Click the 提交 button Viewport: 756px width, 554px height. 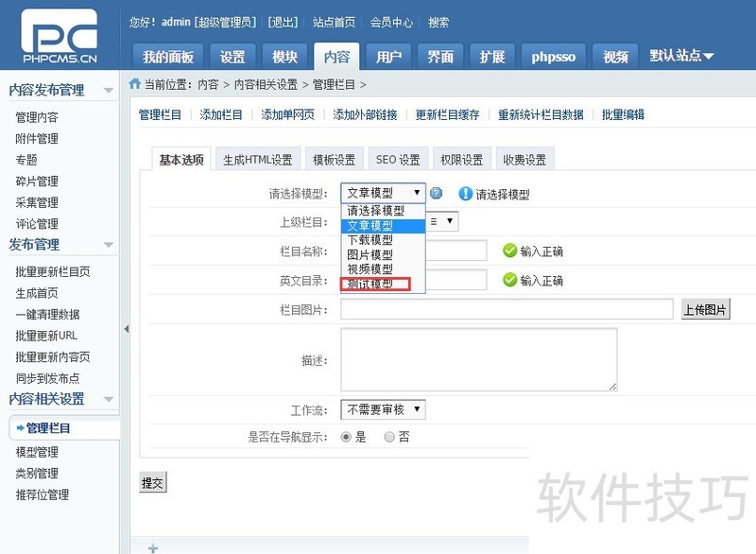pos(153,483)
